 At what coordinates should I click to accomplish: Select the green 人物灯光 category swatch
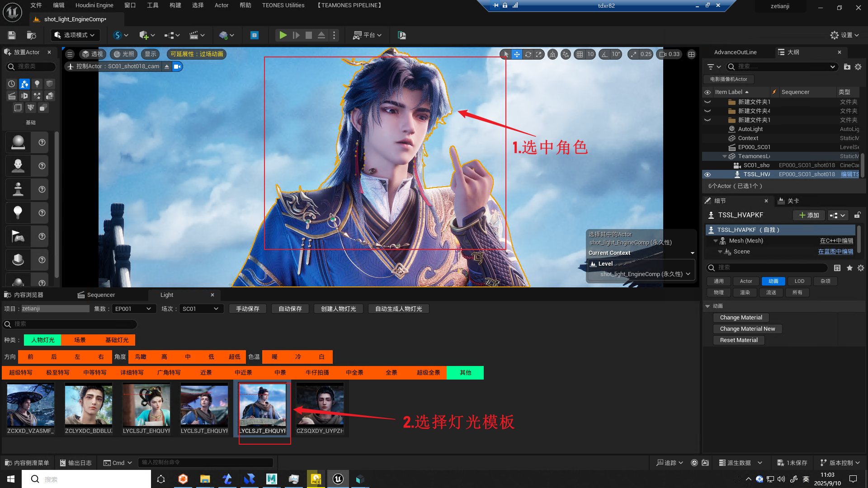point(42,340)
